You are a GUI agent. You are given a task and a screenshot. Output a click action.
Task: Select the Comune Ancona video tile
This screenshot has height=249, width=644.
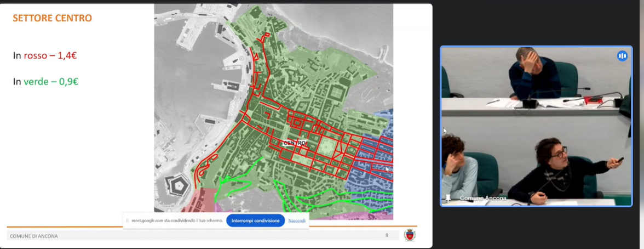click(537, 126)
